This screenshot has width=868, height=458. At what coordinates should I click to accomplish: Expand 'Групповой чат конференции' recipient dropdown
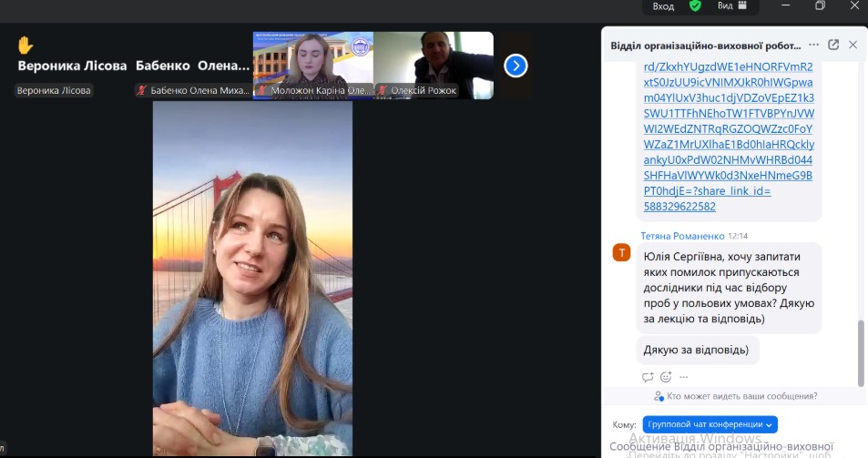tap(710, 424)
